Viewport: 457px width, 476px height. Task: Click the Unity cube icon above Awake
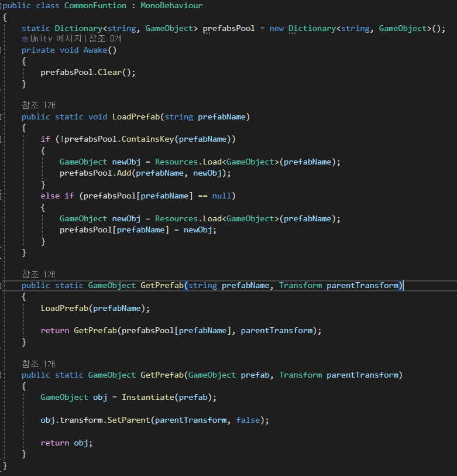[25, 39]
